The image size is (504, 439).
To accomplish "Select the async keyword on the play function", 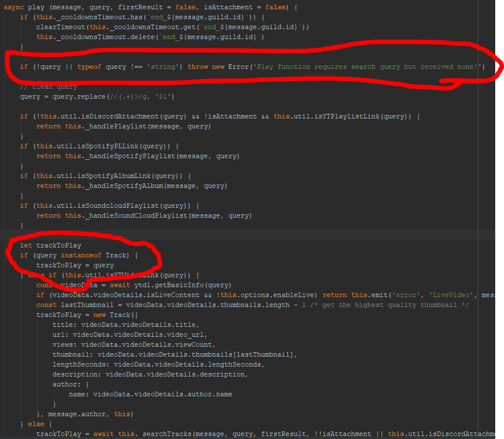I will [13, 6].
